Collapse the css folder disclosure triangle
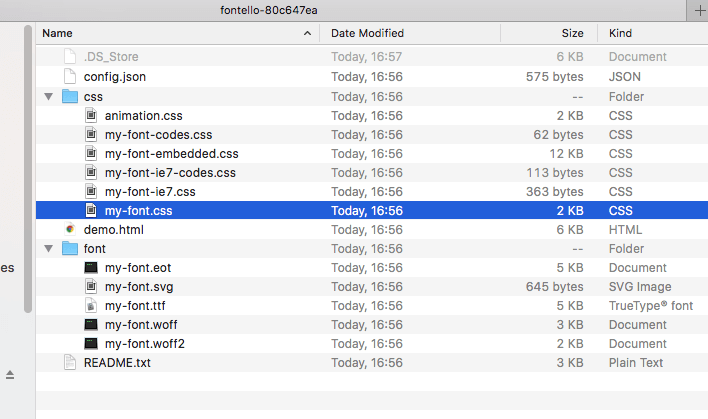Viewport: 708px width, 419px height. pyautogui.click(x=49, y=96)
